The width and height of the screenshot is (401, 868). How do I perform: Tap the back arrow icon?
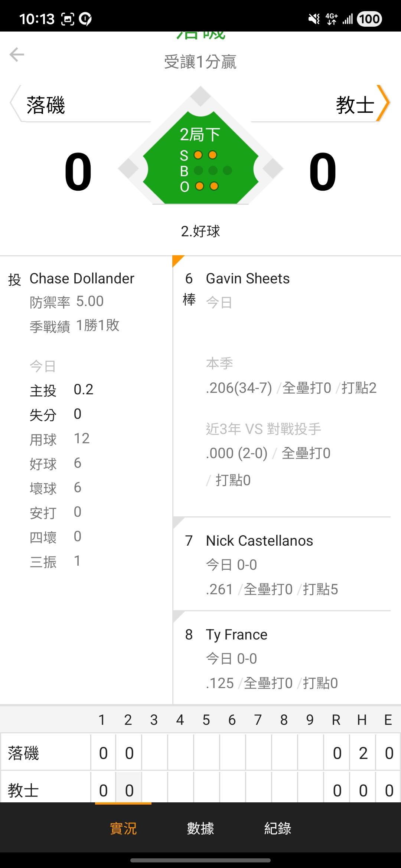17,55
